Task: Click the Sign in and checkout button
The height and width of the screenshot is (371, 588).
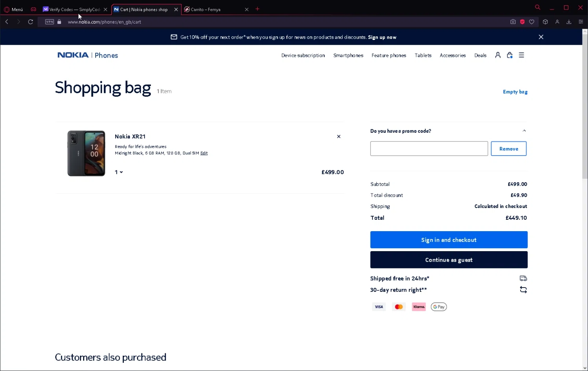Action: (449, 240)
